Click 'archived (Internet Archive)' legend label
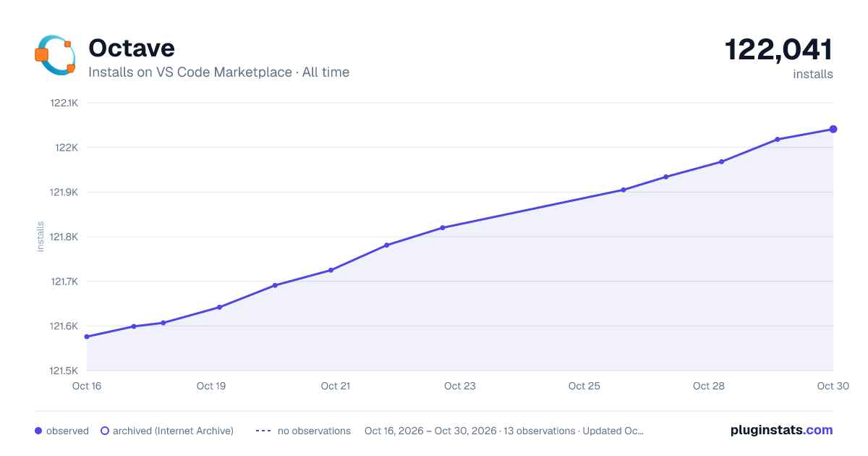Image resolution: width=868 pixels, height=456 pixels. click(173, 431)
